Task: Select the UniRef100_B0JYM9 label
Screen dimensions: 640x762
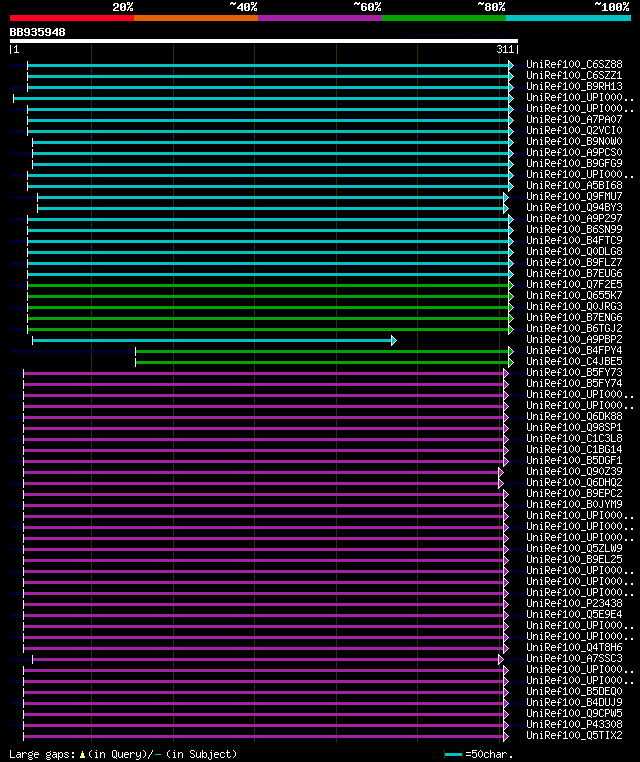Action: pyautogui.click(x=574, y=504)
